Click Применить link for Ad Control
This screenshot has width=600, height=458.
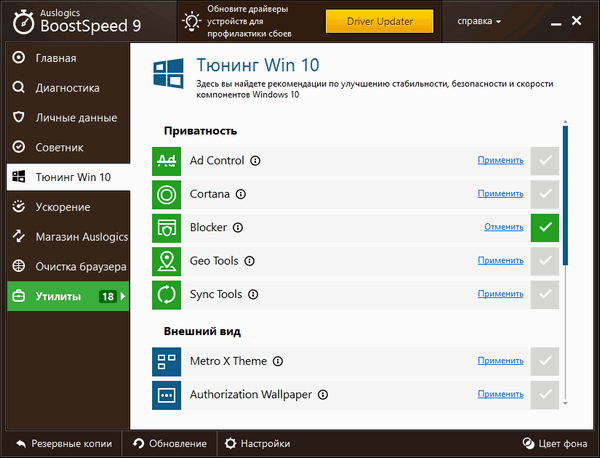pos(501,160)
